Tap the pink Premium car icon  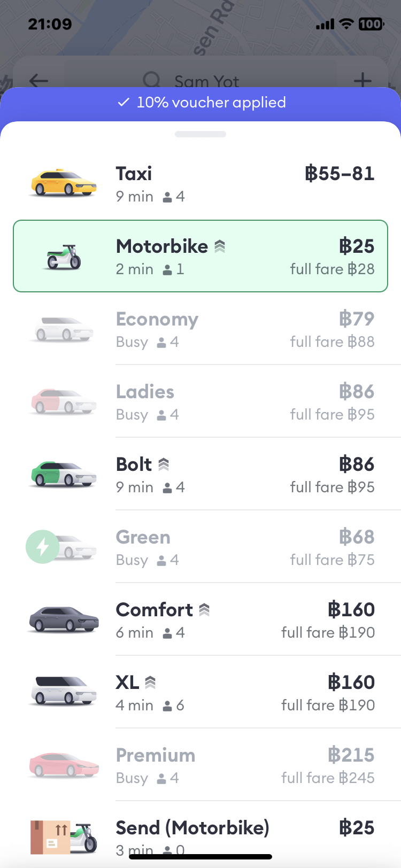click(64, 765)
